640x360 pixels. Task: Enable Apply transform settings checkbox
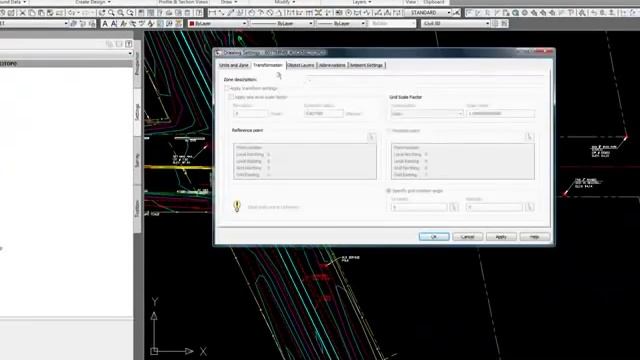(227, 88)
